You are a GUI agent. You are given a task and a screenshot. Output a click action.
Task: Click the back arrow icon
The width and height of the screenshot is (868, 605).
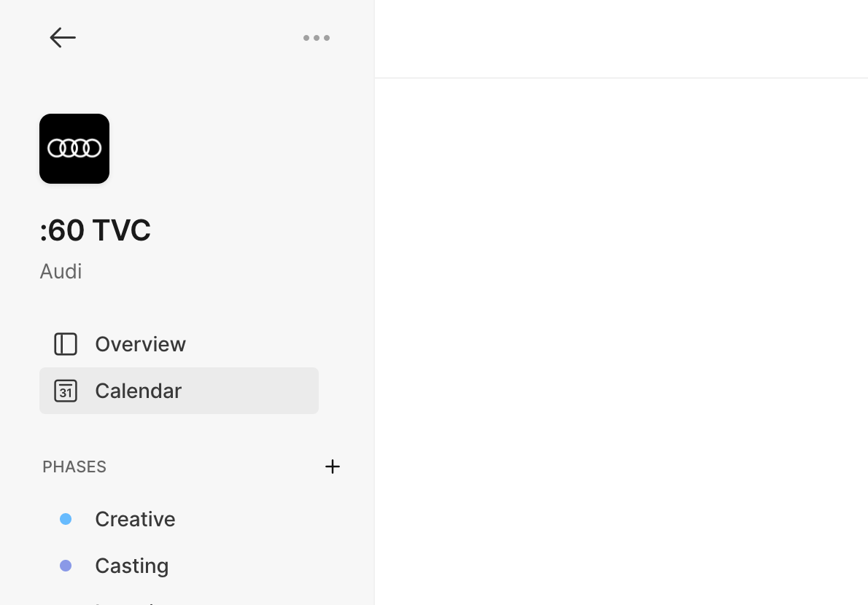click(63, 38)
